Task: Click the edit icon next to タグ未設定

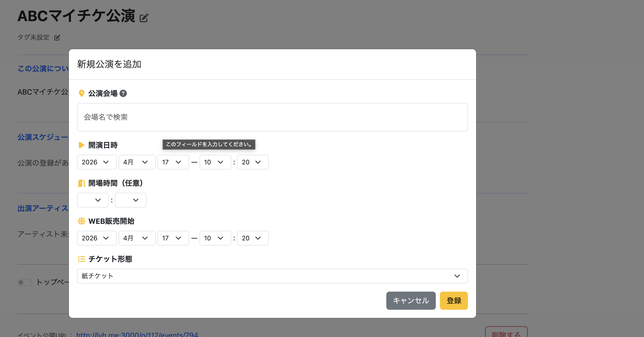Action: pyautogui.click(x=57, y=38)
